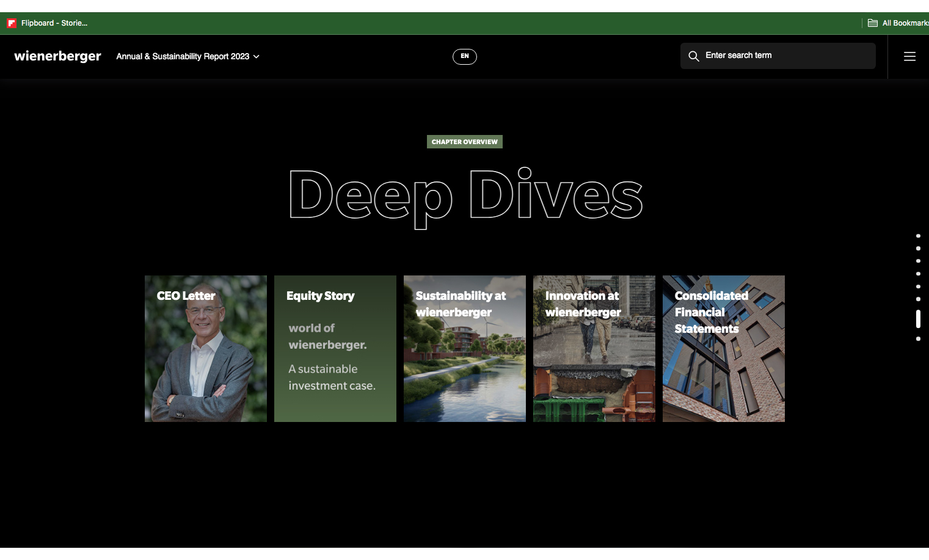The height and width of the screenshot is (560, 929).
Task: Open the Sustainability at wienerberger card
Action: coord(465,349)
